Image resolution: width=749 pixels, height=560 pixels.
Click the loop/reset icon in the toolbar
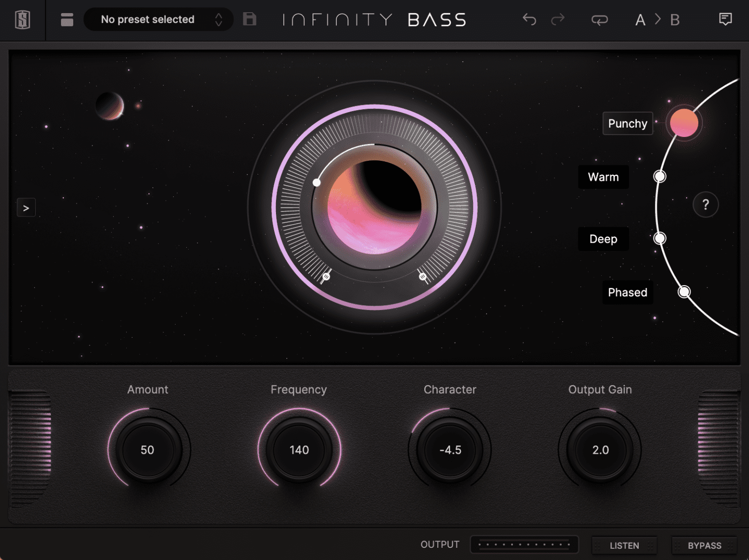(599, 19)
